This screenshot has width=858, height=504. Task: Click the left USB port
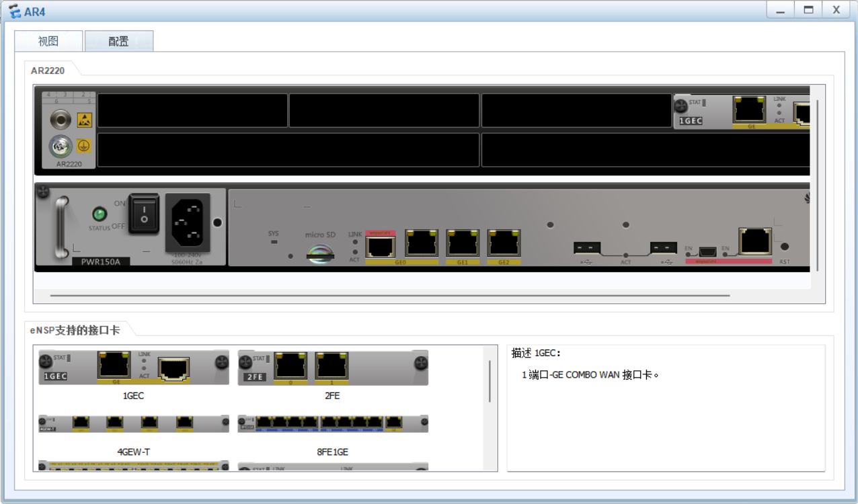pos(587,247)
